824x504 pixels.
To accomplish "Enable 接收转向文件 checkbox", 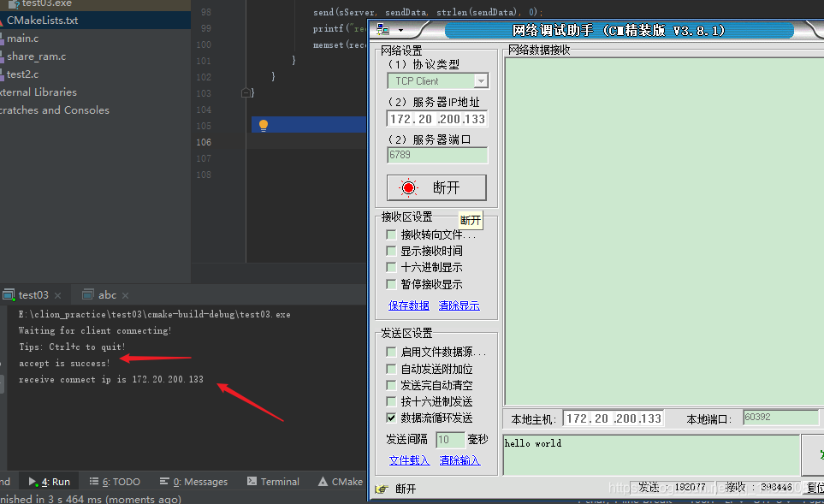I will 391,234.
